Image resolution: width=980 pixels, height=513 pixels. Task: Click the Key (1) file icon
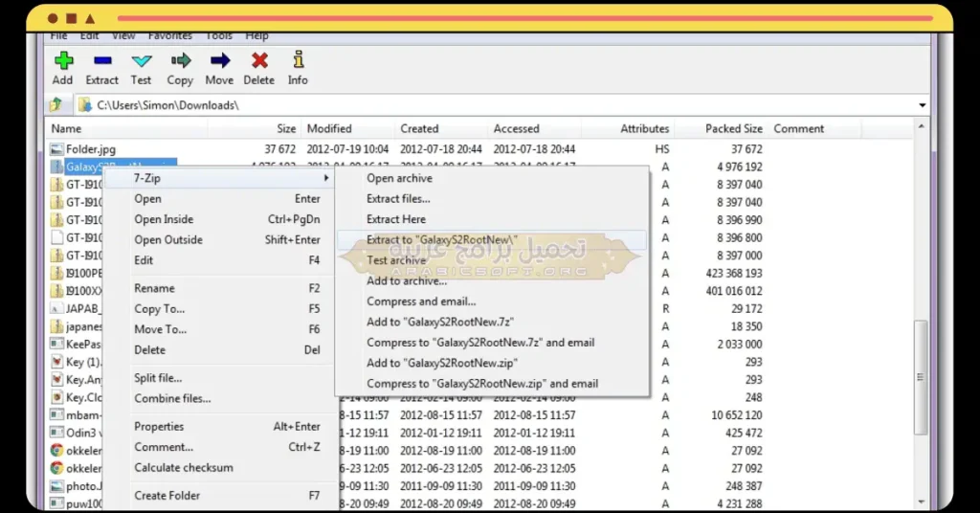pyautogui.click(x=56, y=361)
